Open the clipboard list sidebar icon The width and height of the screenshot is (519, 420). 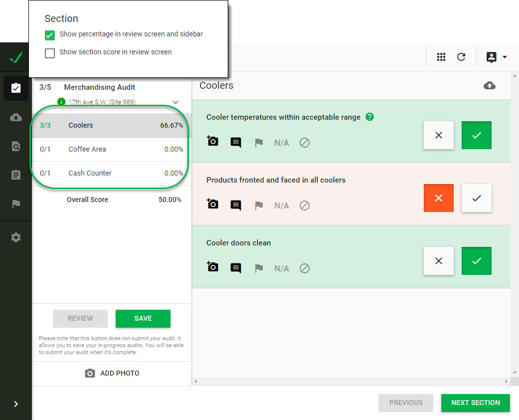pyautogui.click(x=16, y=175)
